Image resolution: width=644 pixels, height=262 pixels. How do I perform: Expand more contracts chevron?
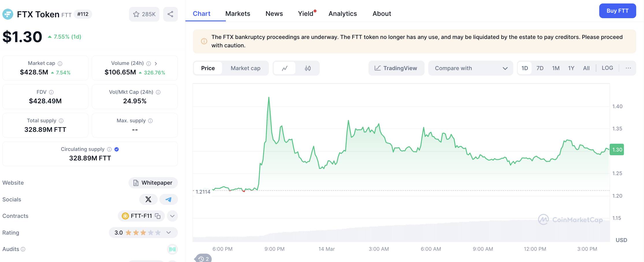pyautogui.click(x=172, y=216)
